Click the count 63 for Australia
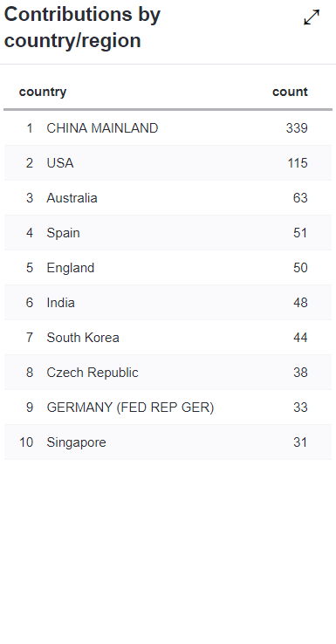Viewport: 336px width, 644px height. [x=300, y=198]
